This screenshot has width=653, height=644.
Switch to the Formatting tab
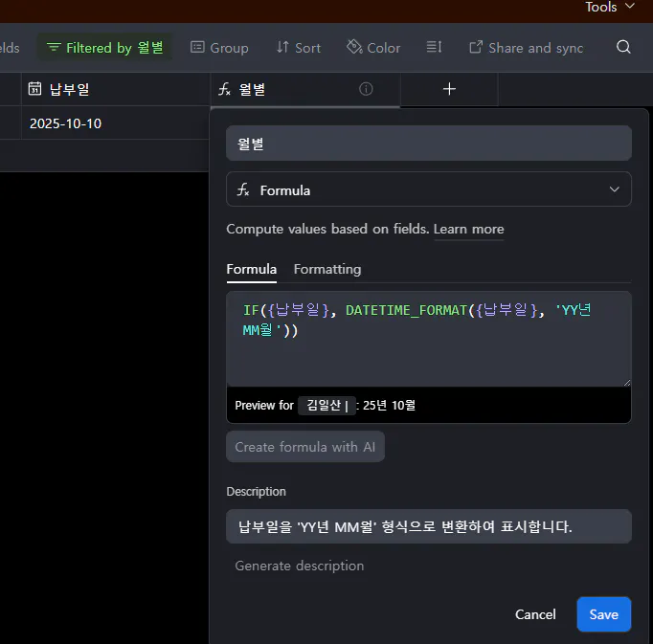pos(327,269)
